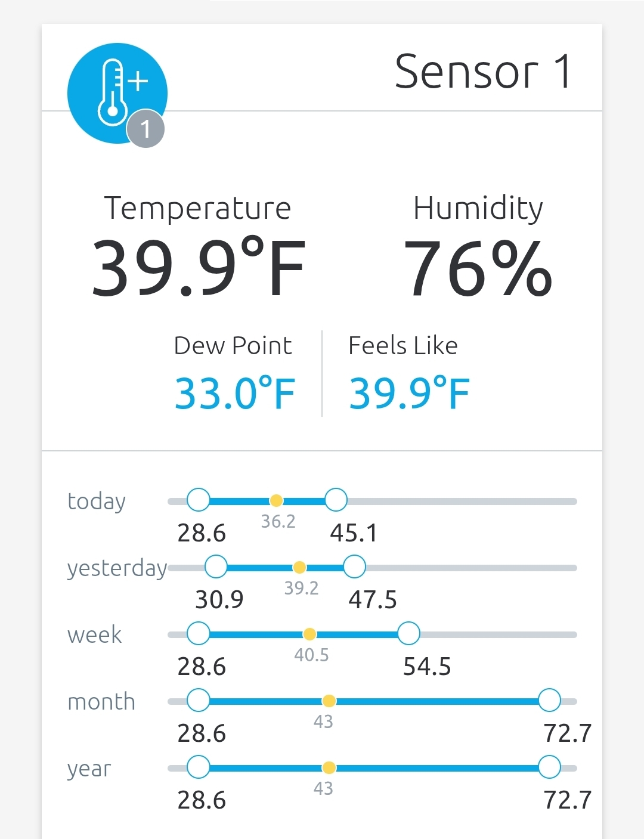Select the Feels Like 39.9°F value
This screenshot has width=644, height=839.
[409, 394]
